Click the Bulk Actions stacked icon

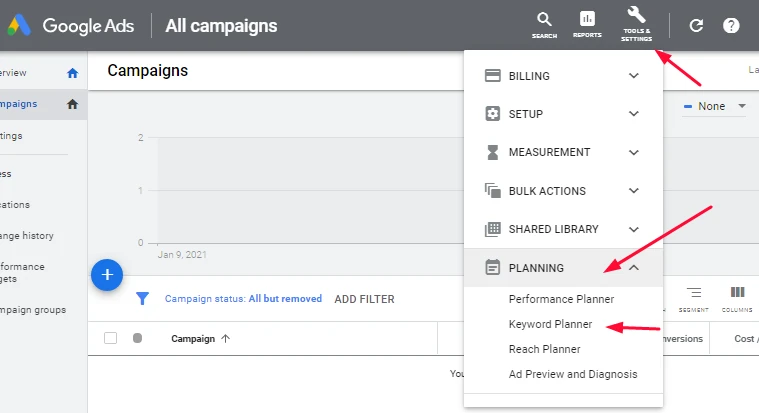pos(492,190)
